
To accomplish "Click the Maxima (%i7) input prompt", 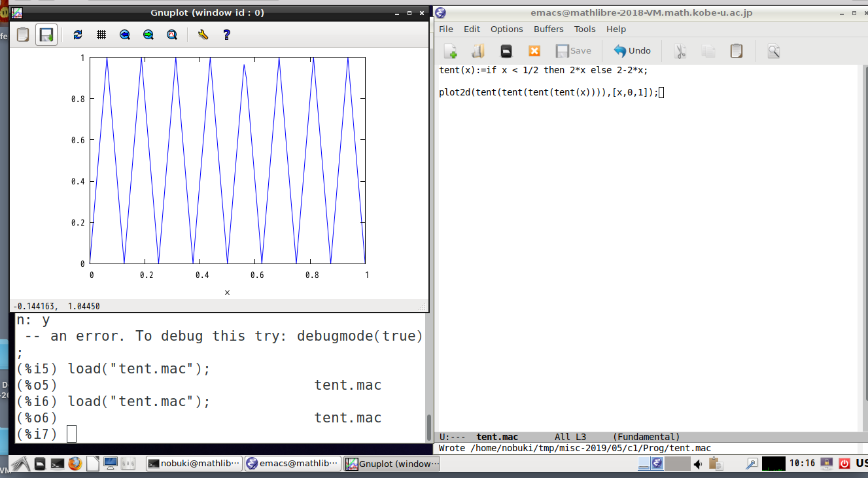I will coord(37,434).
